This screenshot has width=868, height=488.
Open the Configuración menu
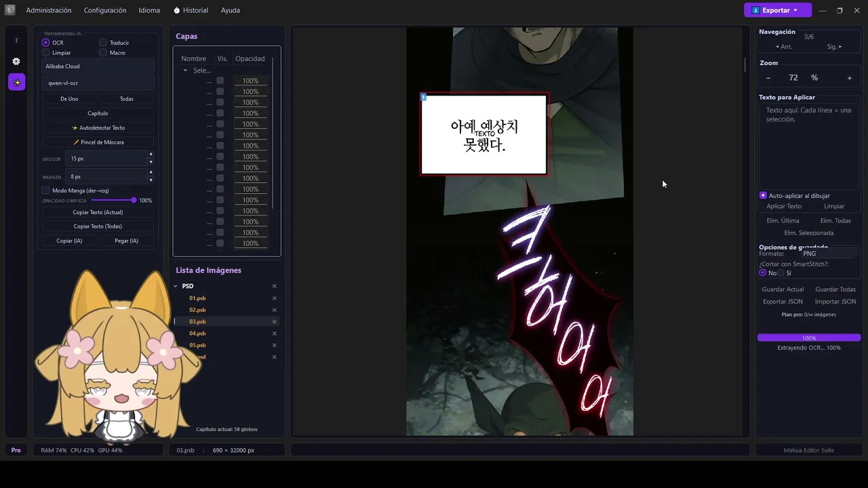[x=105, y=10]
